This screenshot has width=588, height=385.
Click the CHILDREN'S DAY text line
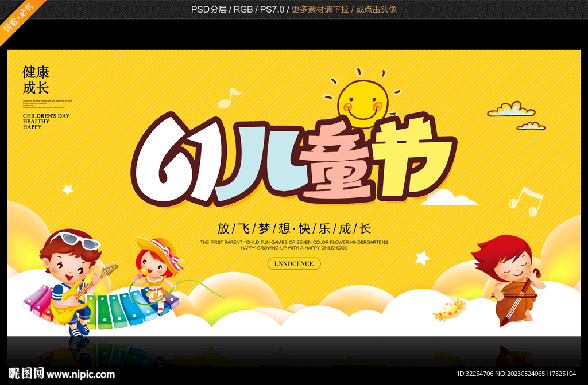pyautogui.click(x=46, y=116)
